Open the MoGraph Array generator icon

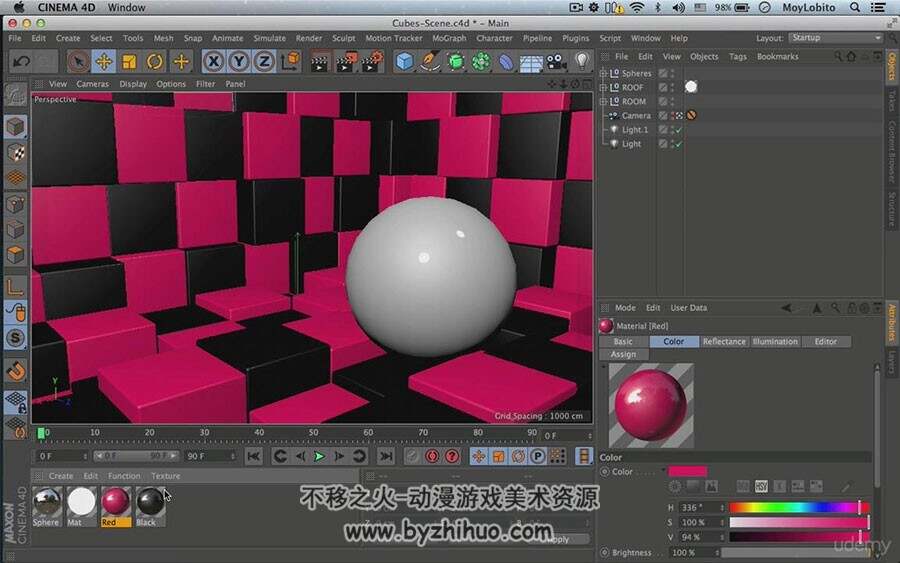click(x=481, y=61)
